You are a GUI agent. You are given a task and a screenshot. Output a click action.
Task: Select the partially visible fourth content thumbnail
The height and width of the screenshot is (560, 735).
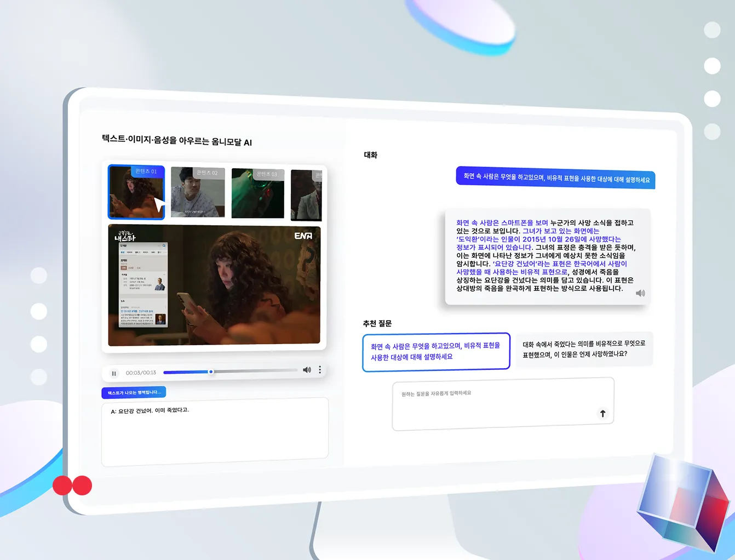(306, 195)
